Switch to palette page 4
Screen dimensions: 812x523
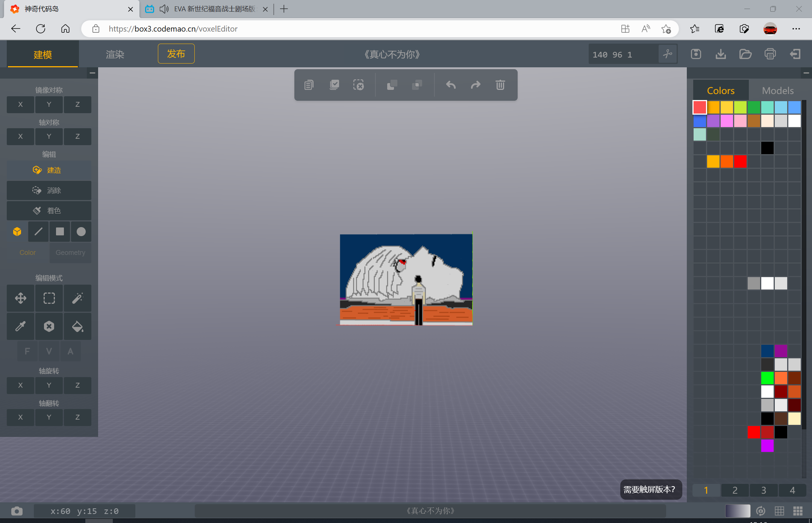coord(792,490)
